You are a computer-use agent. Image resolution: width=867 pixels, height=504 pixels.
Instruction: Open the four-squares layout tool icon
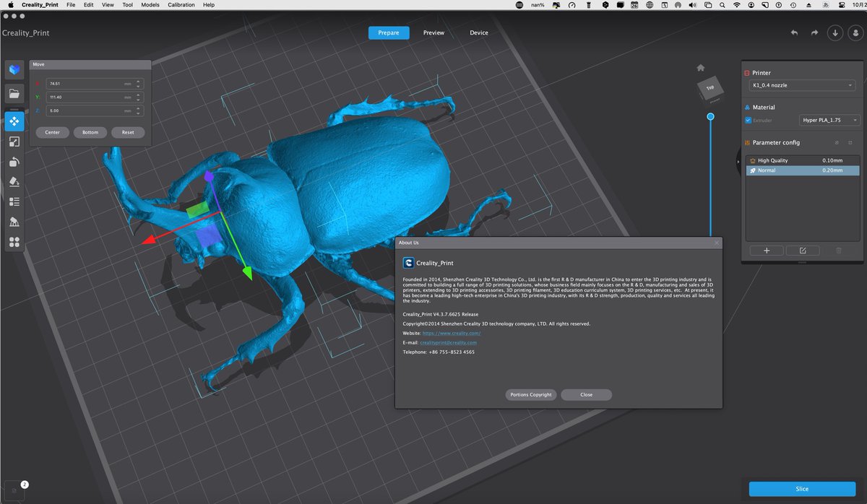14,242
